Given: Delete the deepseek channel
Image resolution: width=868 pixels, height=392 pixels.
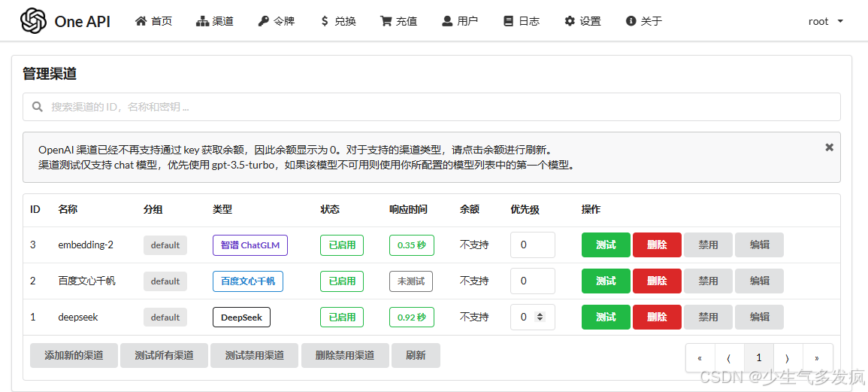Looking at the screenshot, I should click(657, 318).
